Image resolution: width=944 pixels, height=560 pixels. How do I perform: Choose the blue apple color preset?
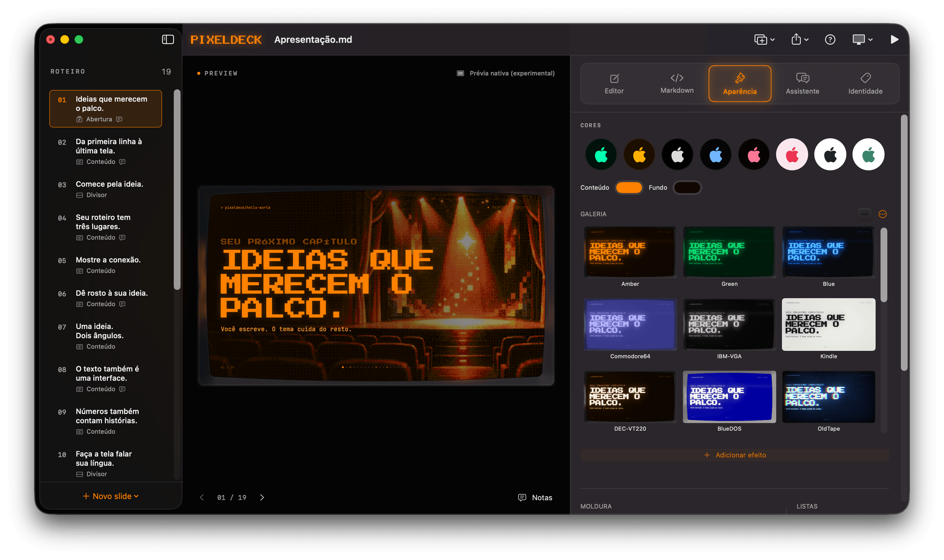715,155
